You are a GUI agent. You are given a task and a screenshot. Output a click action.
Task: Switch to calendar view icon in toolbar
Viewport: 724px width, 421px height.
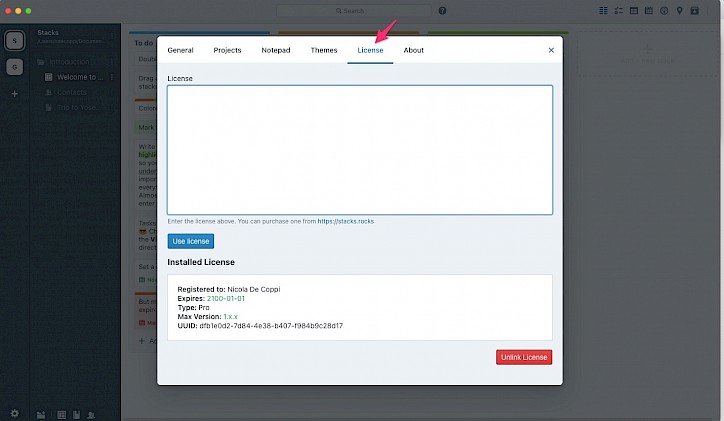(648, 11)
